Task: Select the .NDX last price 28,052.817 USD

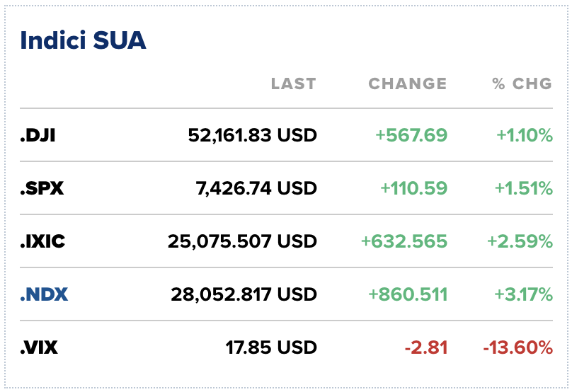Action: (244, 294)
